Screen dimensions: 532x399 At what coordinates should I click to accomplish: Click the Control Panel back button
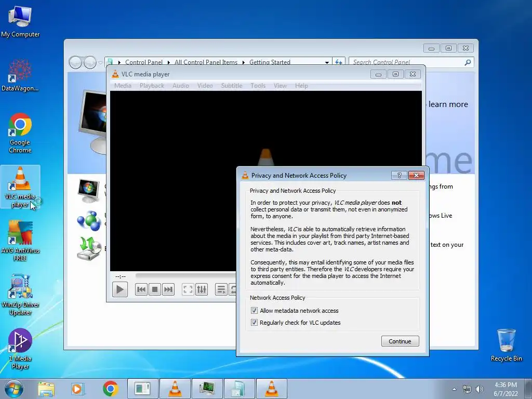(75, 62)
